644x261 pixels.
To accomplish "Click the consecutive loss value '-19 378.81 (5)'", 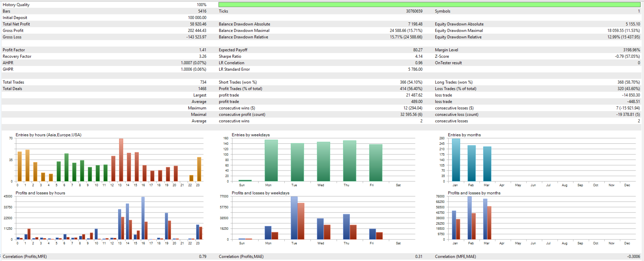I will 628,115.
